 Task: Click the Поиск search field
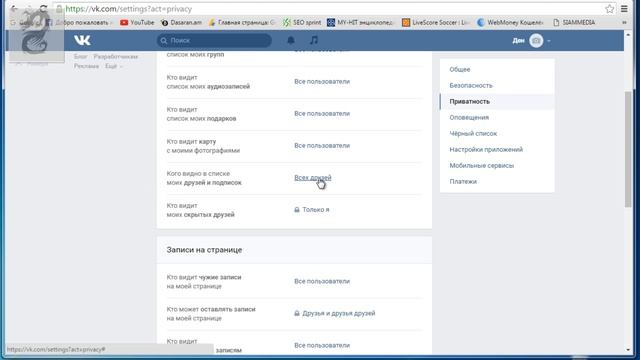click(214, 40)
